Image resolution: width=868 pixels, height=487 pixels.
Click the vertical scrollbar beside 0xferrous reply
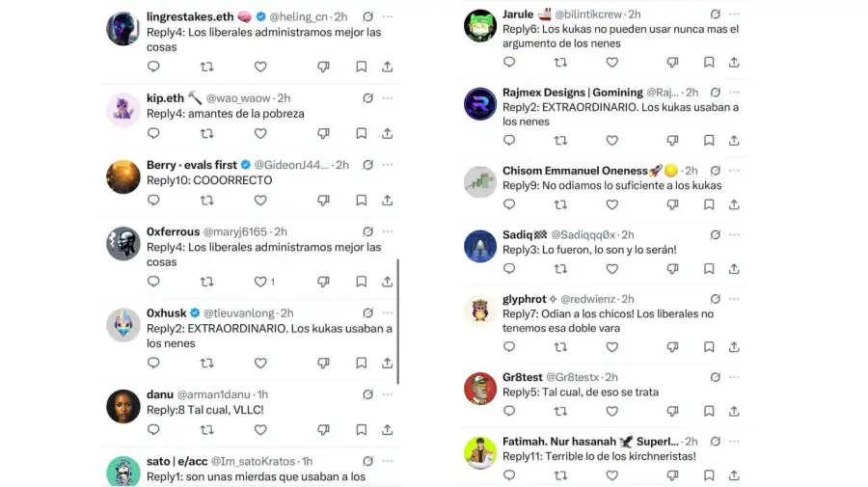pos(398,321)
